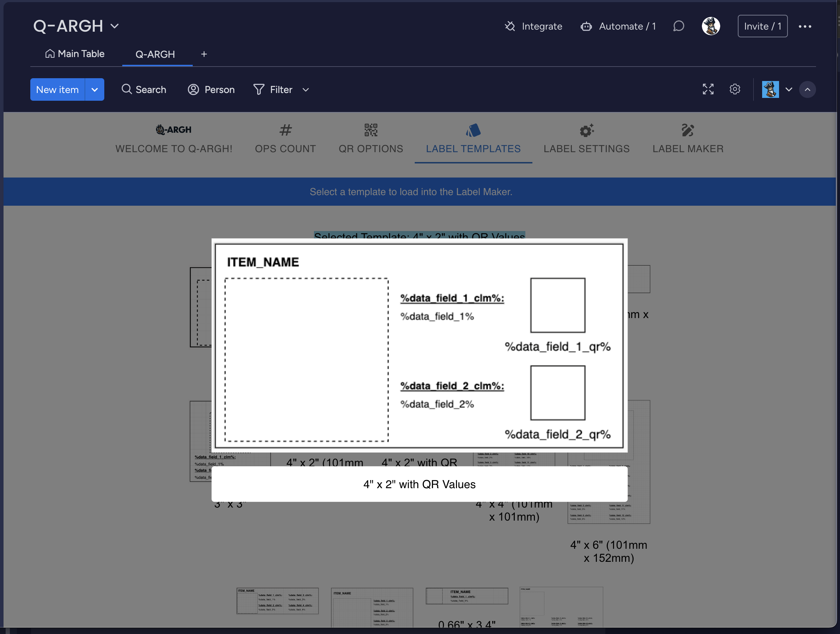Add a new view with plus button

tap(204, 54)
